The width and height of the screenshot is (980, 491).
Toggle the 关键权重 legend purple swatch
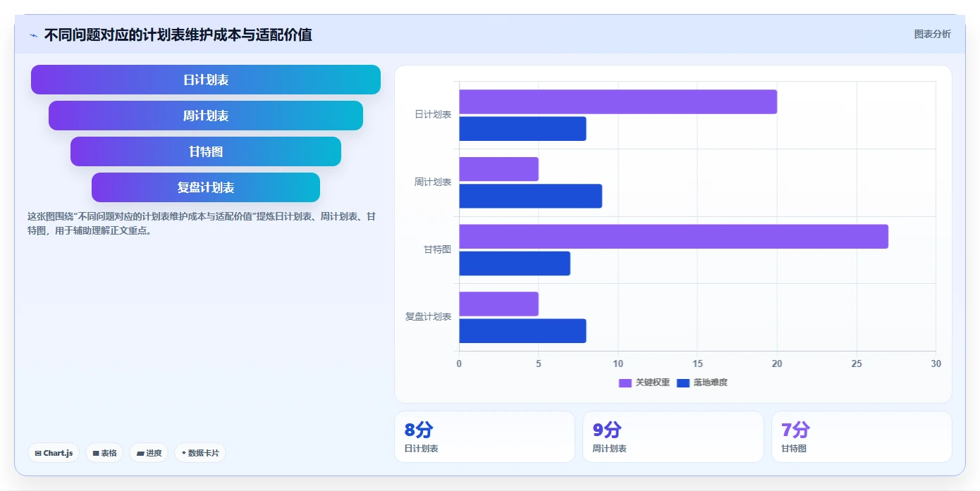click(x=625, y=383)
